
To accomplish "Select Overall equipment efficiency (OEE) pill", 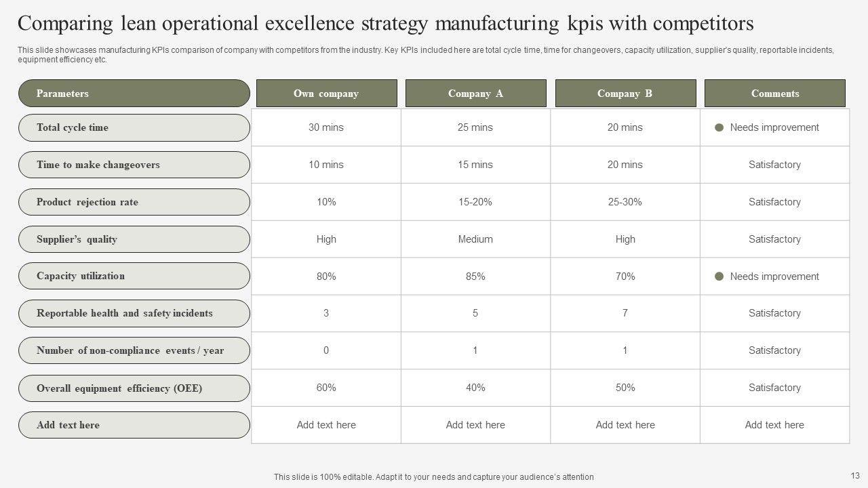I will tap(134, 388).
